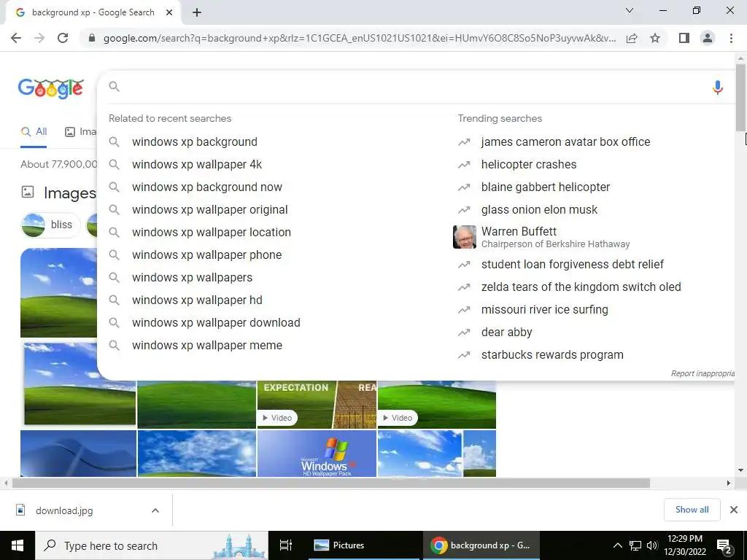Click the share page icon in address bar

coord(632,38)
